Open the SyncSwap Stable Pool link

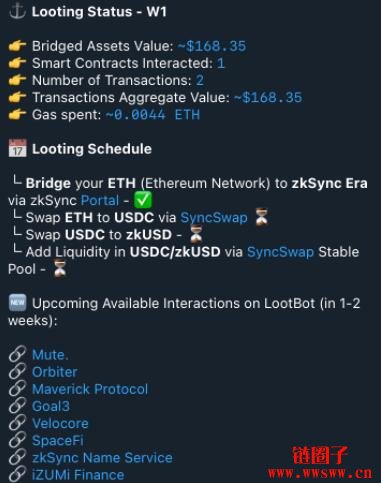280,252
